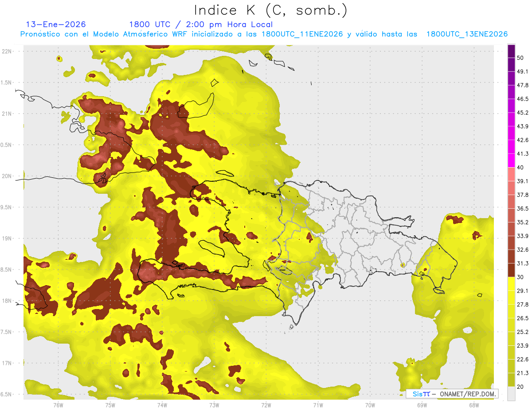Select the bright yellow color bar segment between 29.1 and 30
Screen dimensions: 532x411
click(x=511, y=284)
